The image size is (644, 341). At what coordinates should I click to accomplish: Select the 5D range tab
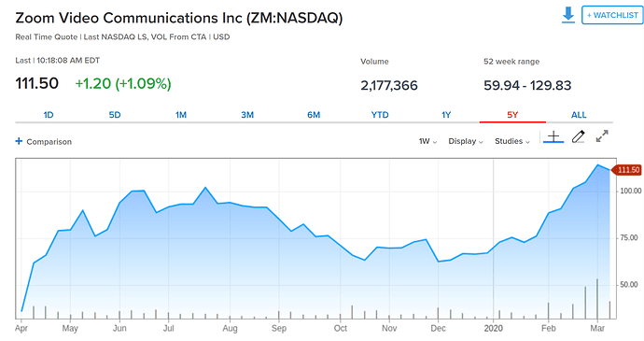pyautogui.click(x=115, y=115)
